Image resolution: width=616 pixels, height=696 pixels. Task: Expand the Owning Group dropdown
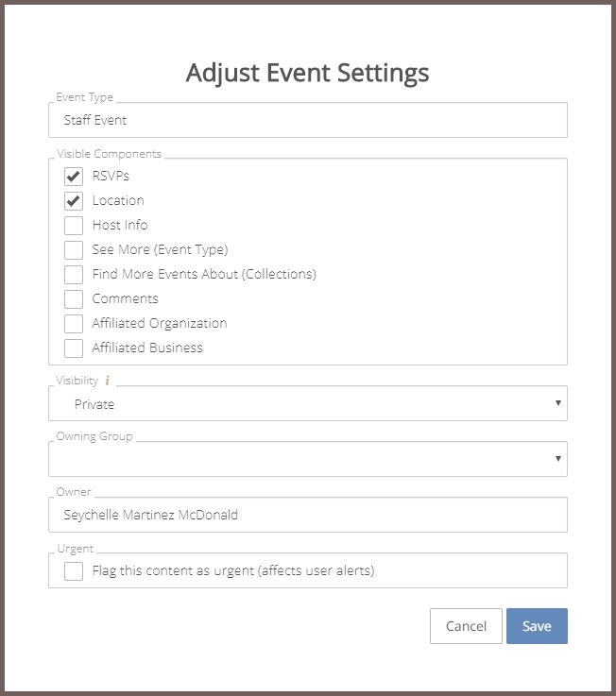pyautogui.click(x=308, y=459)
